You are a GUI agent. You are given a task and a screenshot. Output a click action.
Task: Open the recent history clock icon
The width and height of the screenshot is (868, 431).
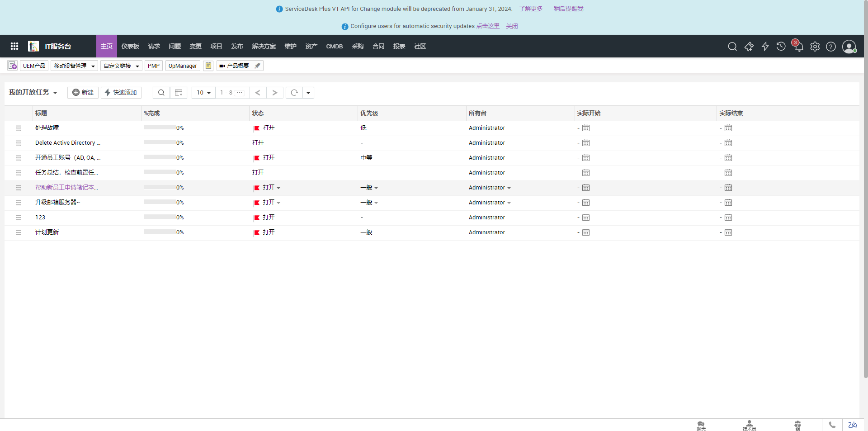coord(781,47)
